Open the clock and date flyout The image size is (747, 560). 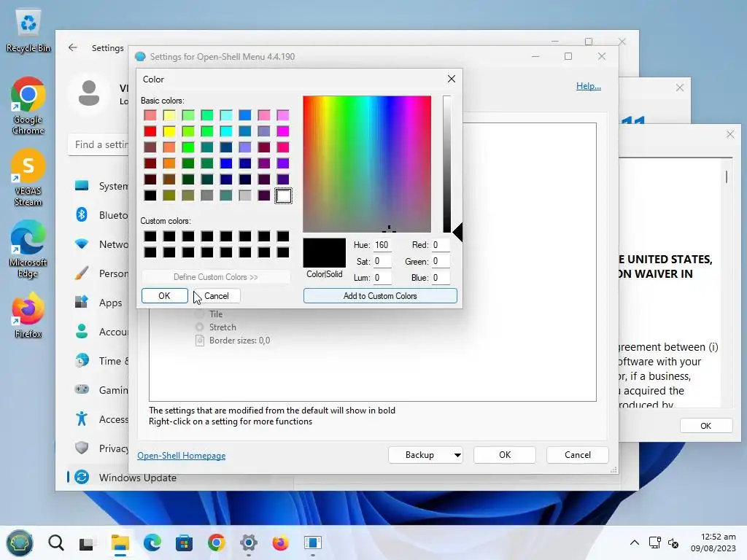pyautogui.click(x=713, y=542)
